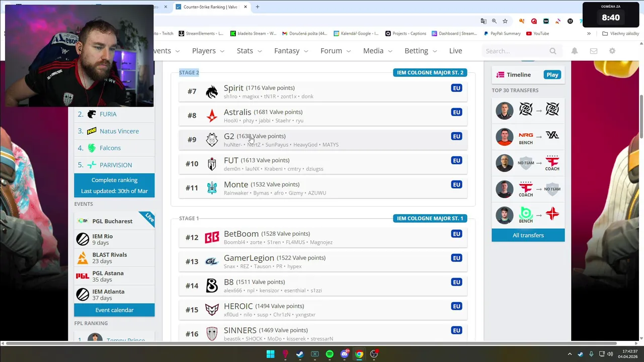644x362 pixels.
Task: Click the EU region badge on the Spirit row
Action: [x=456, y=88]
